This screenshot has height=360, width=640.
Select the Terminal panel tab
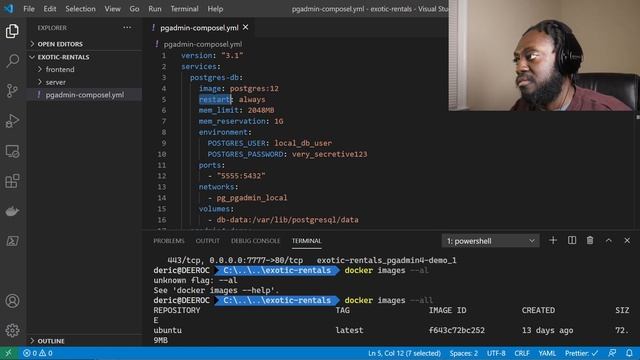(307, 241)
